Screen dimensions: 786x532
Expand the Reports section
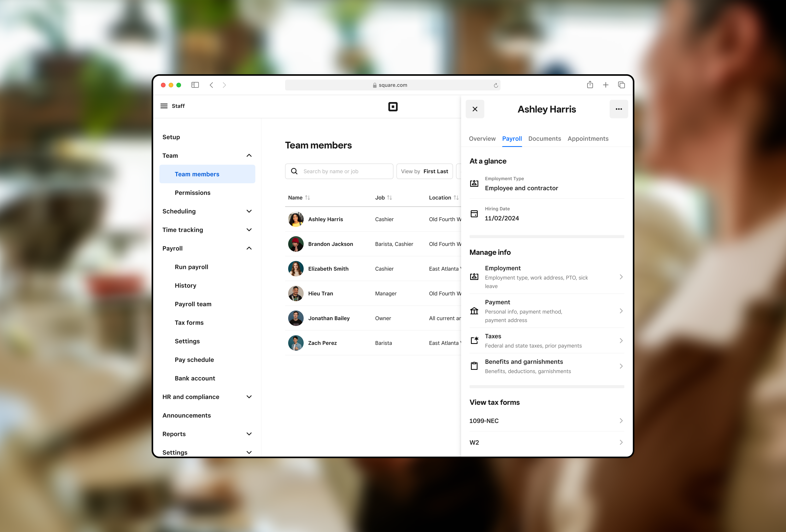[249, 434]
